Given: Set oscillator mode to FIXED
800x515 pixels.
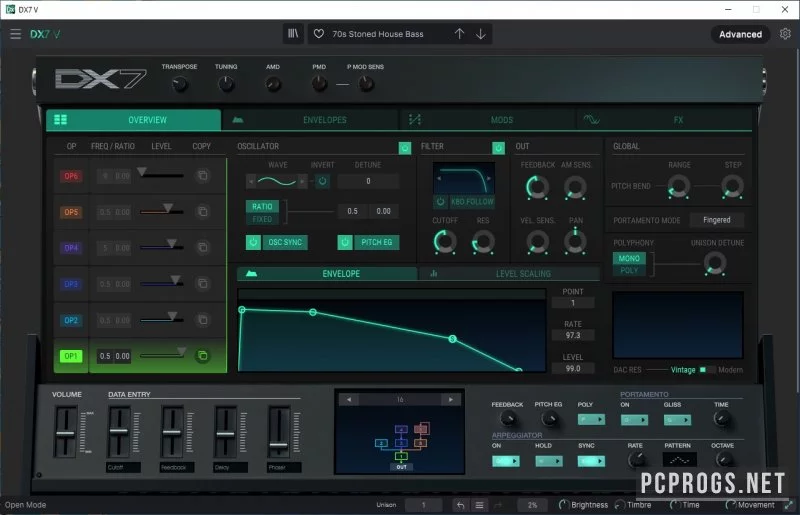Looking at the screenshot, I should (x=262, y=219).
